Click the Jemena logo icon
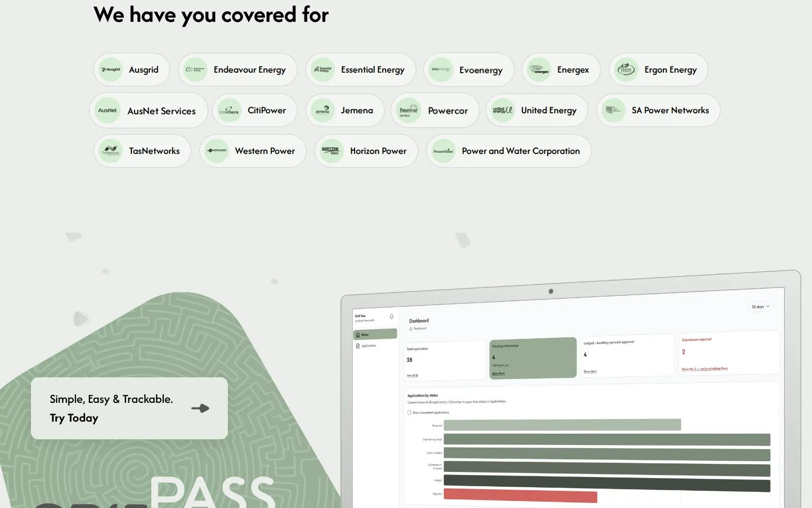The image size is (812, 508). (x=323, y=110)
